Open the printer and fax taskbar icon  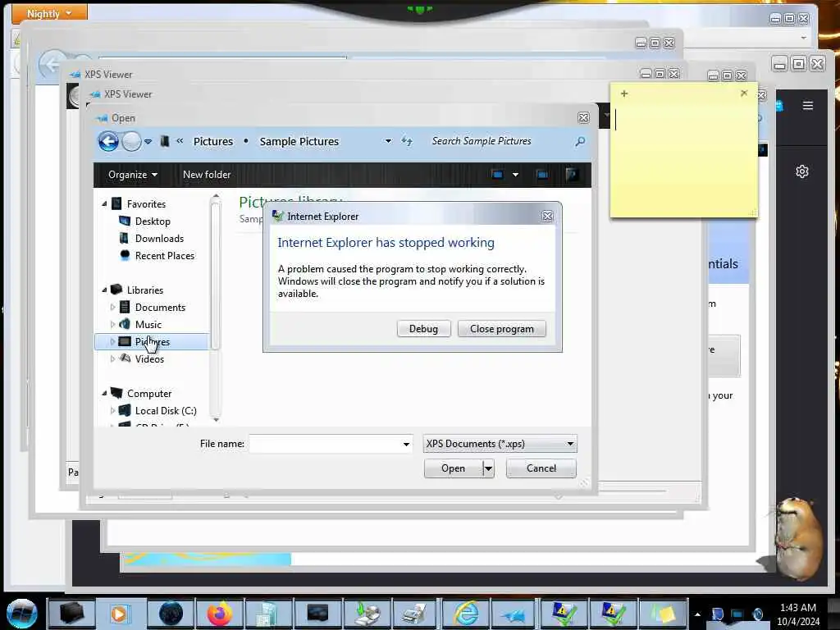(x=416, y=614)
